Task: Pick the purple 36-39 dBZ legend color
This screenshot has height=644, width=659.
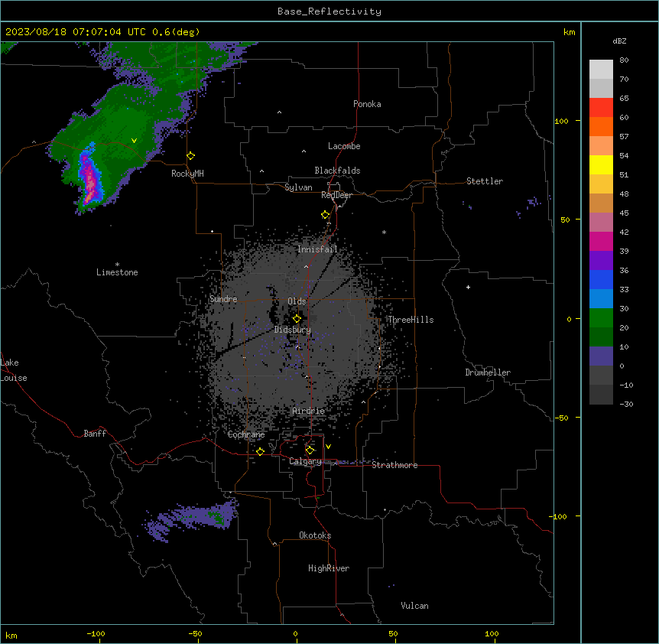Action: [601, 261]
